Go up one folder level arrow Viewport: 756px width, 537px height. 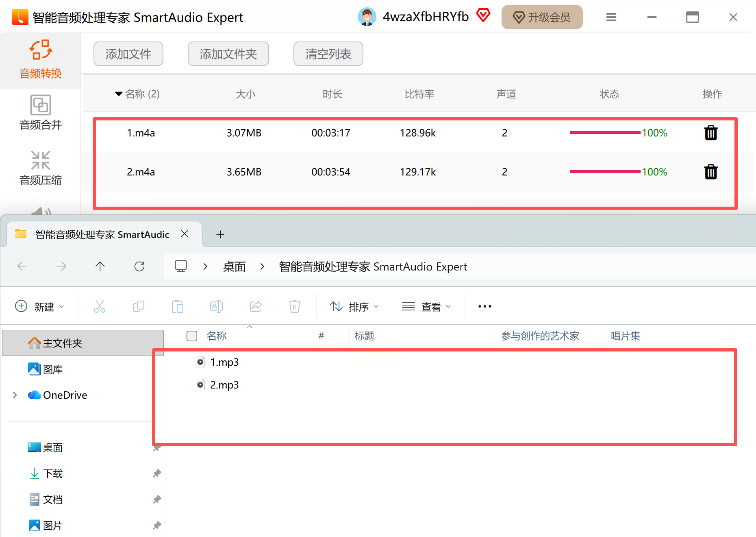[100, 266]
